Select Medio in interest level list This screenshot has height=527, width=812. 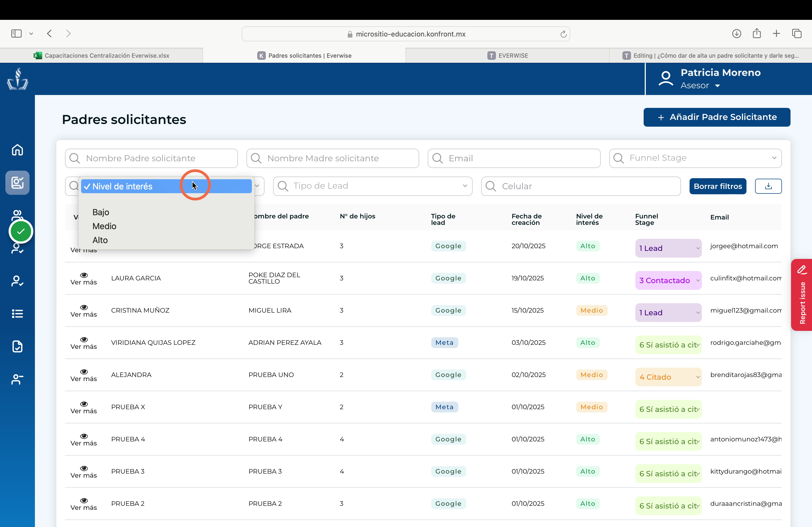coord(104,226)
